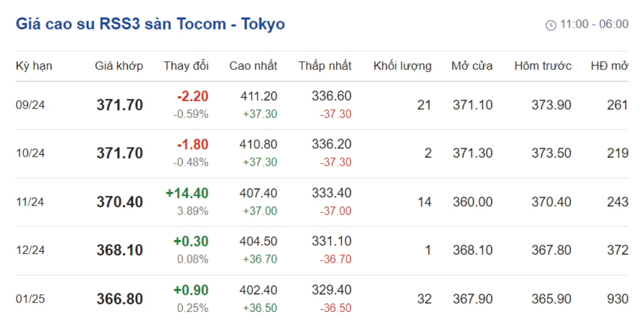Click the 366.80 matched price value
The image size is (644, 324).
[120, 299]
